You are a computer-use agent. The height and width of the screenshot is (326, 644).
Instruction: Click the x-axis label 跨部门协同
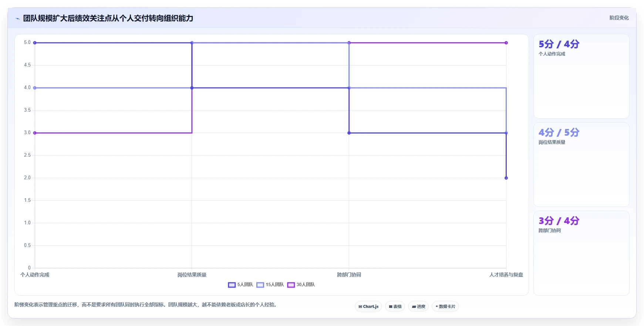pos(349,275)
